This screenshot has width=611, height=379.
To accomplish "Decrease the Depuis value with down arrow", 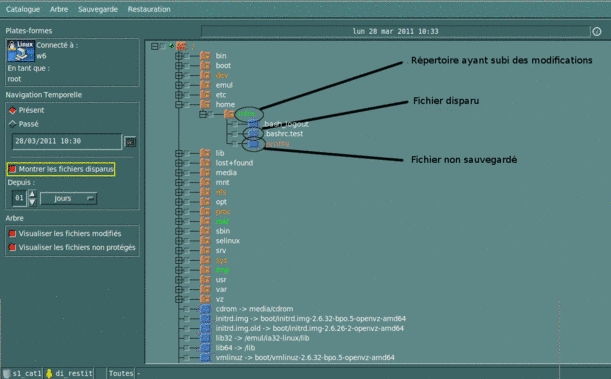I will pos(32,202).
